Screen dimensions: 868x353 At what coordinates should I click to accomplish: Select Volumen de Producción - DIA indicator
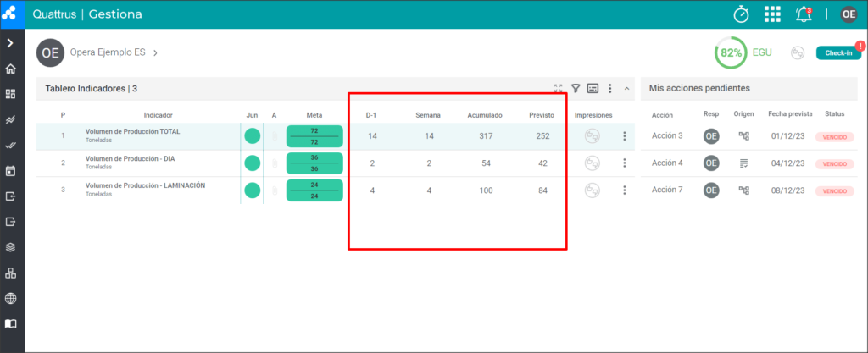coord(130,158)
